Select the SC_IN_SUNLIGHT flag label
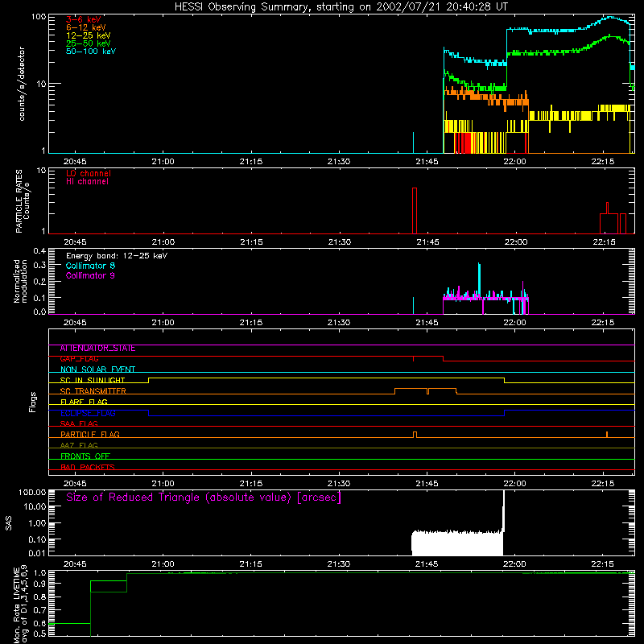Screen dimensions: 644x644 (93, 380)
